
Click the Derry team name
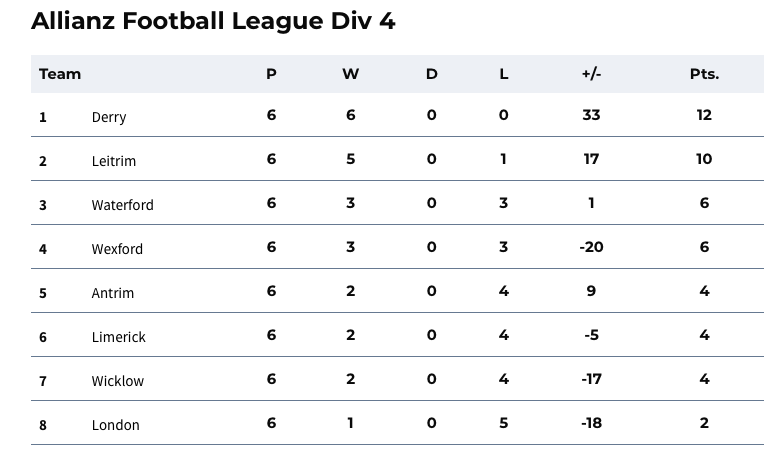(109, 117)
